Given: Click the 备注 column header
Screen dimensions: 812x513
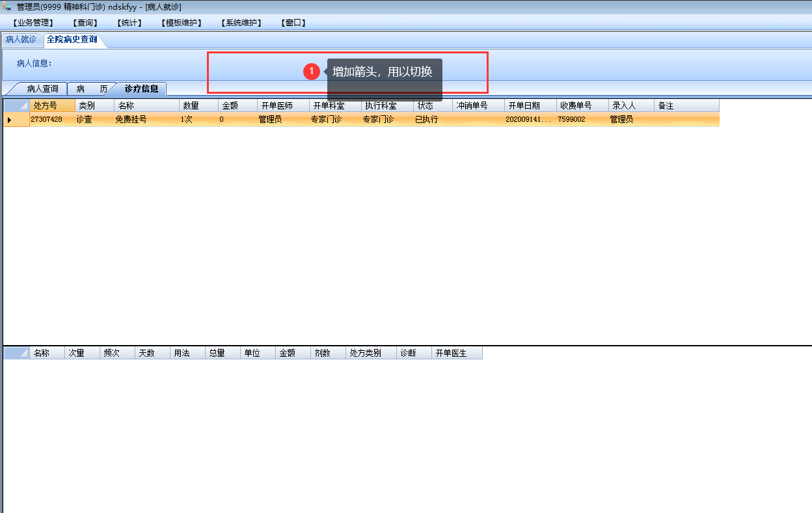Looking at the screenshot, I should tap(686, 105).
